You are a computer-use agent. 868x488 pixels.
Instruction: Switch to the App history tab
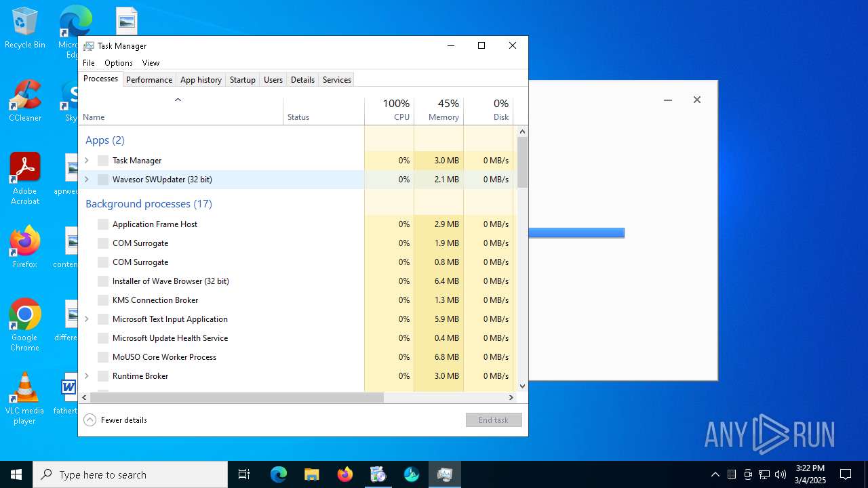[201, 80]
